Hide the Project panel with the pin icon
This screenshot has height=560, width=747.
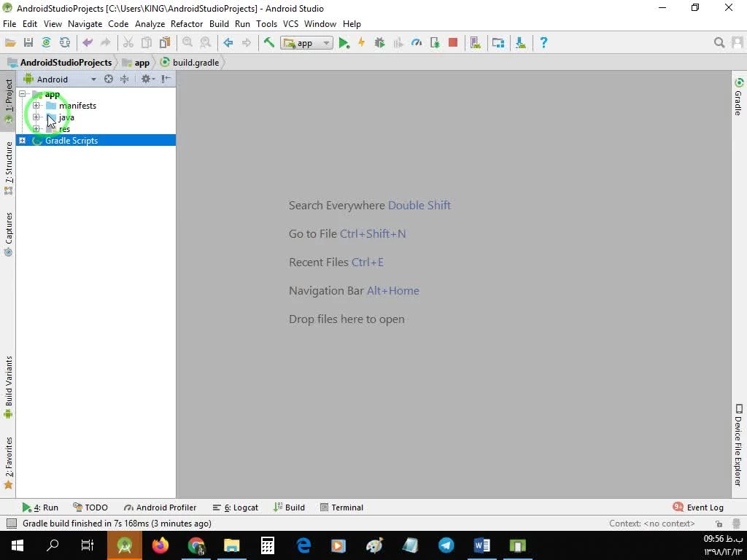(166, 79)
